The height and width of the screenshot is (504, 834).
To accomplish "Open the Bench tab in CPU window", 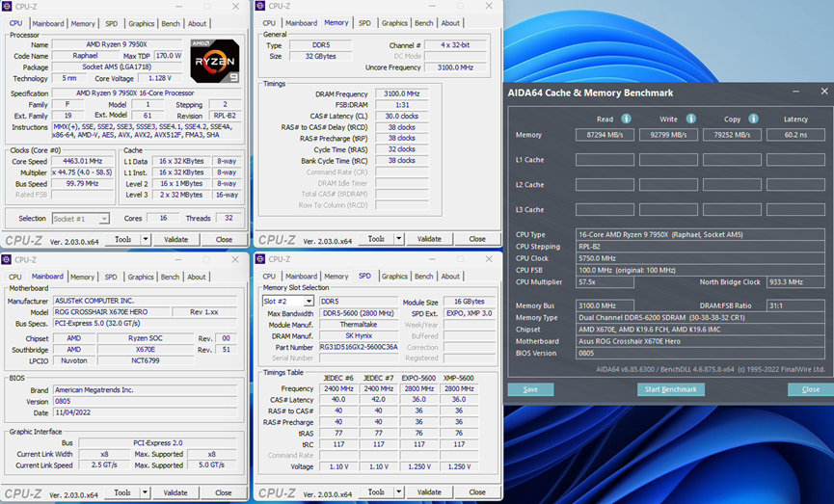I will [x=171, y=23].
